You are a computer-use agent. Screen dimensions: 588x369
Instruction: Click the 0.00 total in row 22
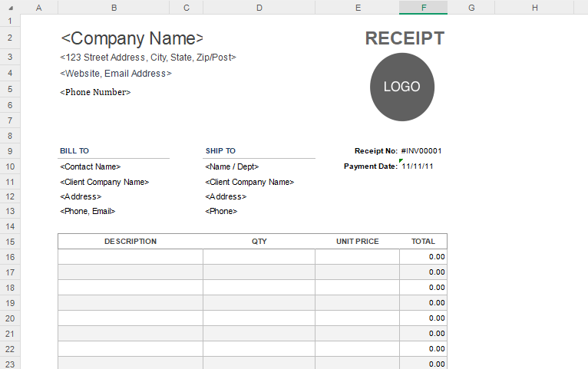click(437, 349)
